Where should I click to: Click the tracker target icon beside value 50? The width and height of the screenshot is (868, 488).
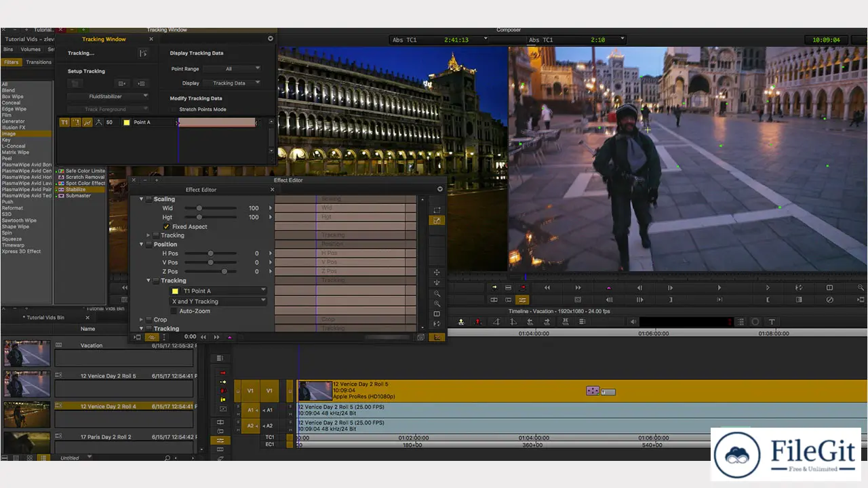[x=98, y=122]
